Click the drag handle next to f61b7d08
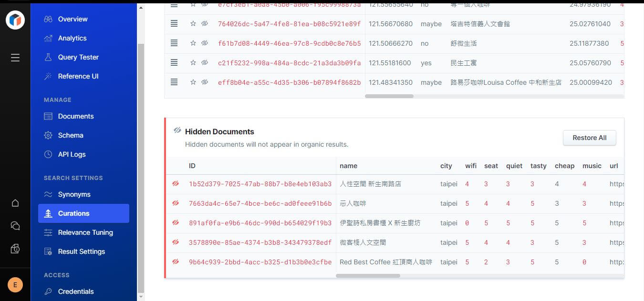Viewport: 644px width, 301px height. pyautogui.click(x=174, y=43)
